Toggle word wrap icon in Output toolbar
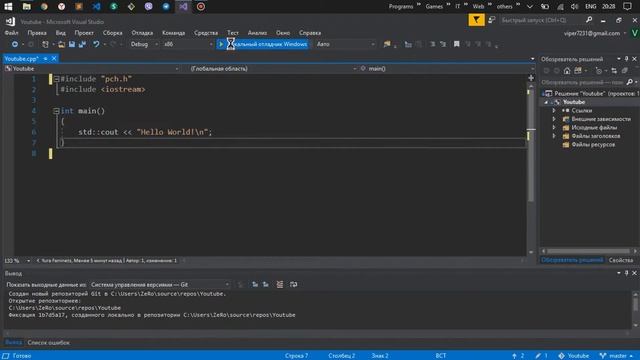Viewport: 640px width, 360px height. tap(293, 284)
